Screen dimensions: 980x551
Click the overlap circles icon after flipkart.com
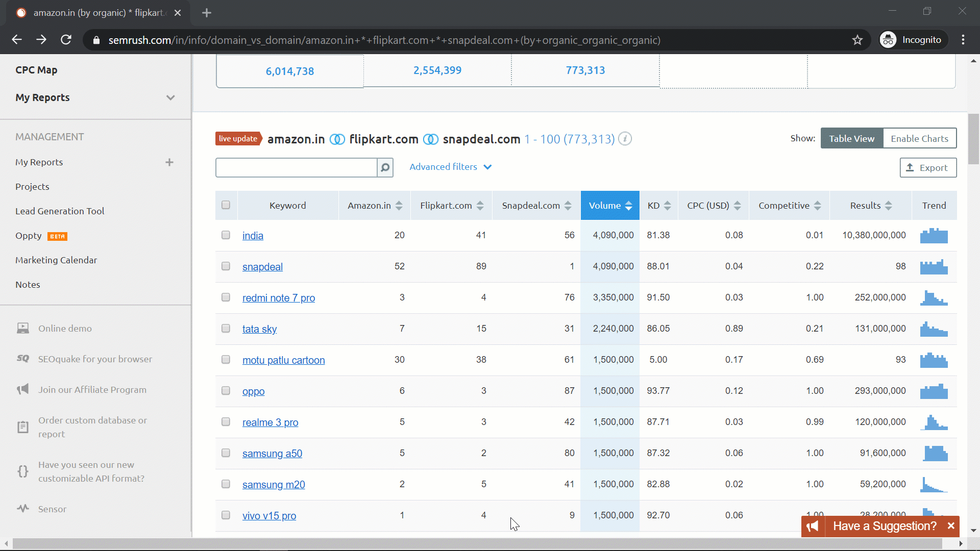(431, 139)
